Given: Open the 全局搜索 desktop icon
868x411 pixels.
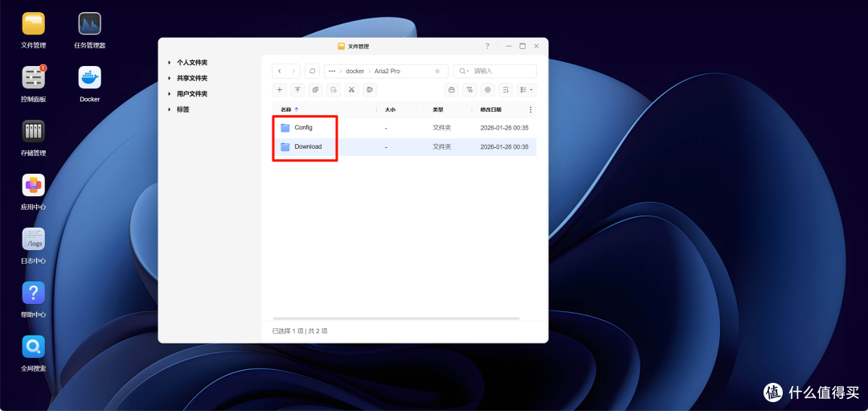Looking at the screenshot, I should tap(33, 346).
